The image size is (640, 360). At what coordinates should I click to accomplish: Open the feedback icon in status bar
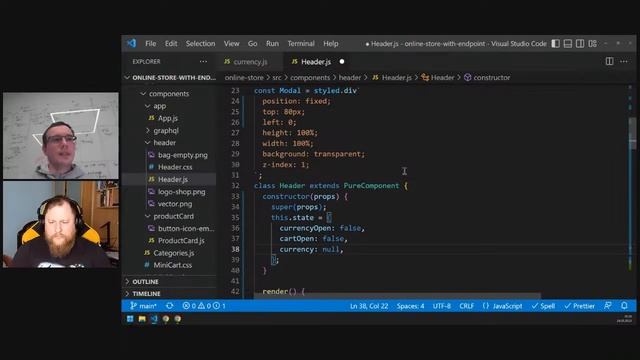coord(608,306)
